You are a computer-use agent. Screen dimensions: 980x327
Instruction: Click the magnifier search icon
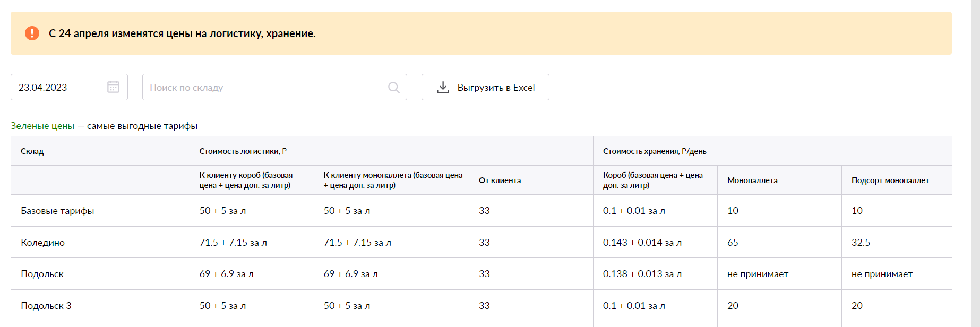393,88
